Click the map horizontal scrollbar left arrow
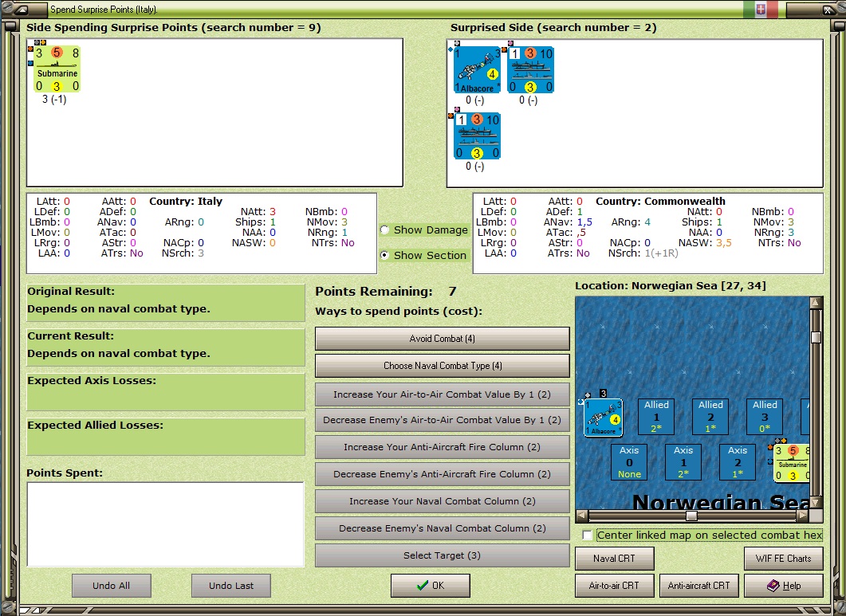Screen dimensions: 846x616 click(581, 516)
